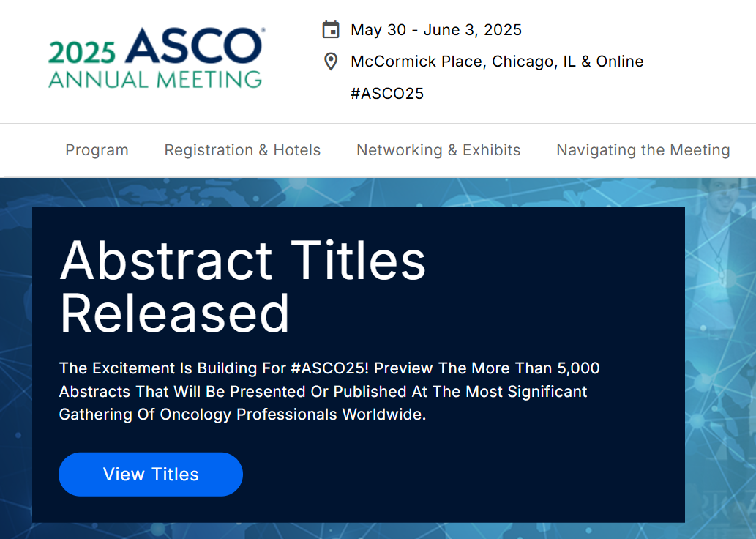This screenshot has width=756, height=539.
Task: Click the green 2025 in the logo
Action: (82, 53)
